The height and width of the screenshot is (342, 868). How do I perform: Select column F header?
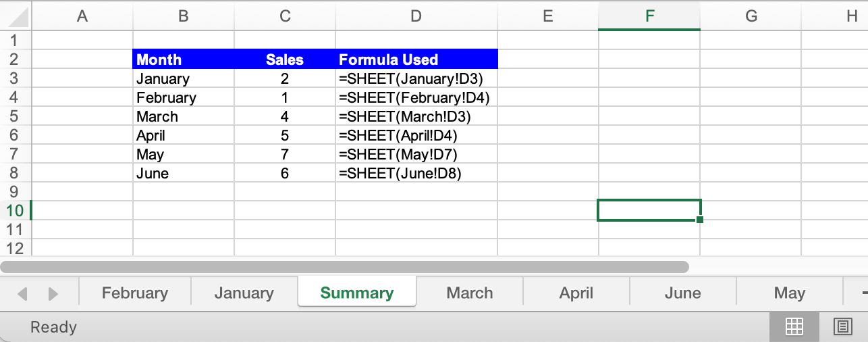pos(649,16)
